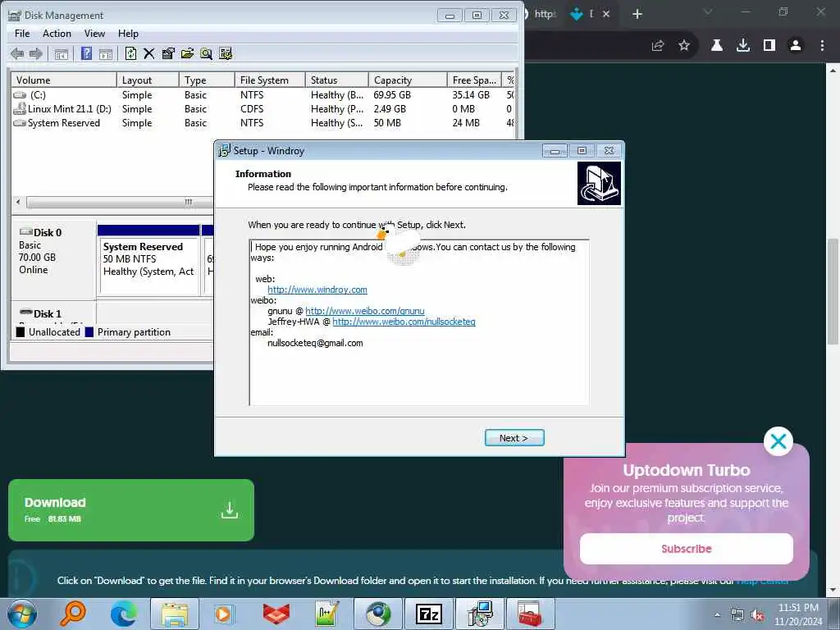The height and width of the screenshot is (630, 840).
Task: Sort by the Capacity column header
Action: pos(408,80)
